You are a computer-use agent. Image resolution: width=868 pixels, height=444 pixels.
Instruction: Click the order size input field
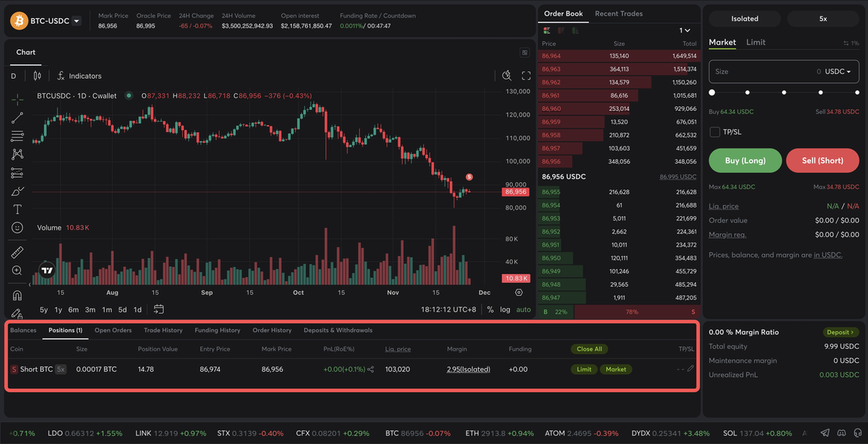click(784, 72)
